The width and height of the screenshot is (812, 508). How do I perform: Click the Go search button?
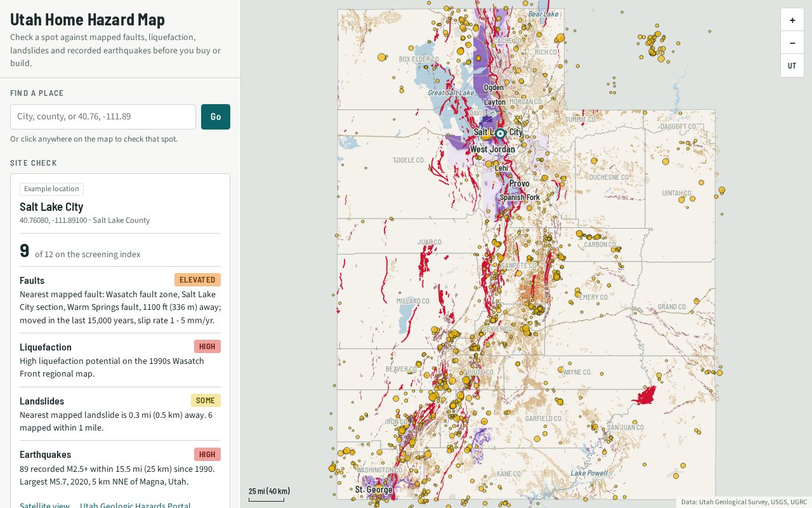tap(216, 117)
